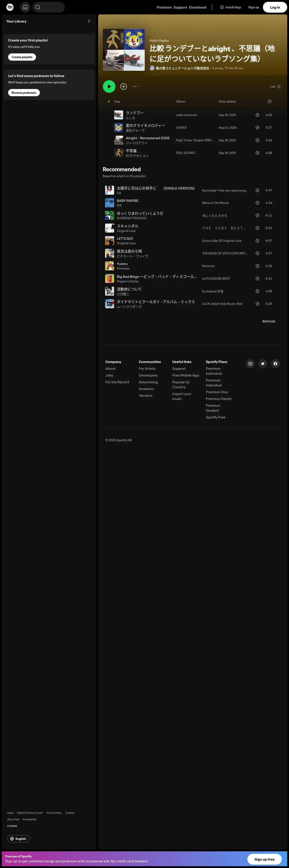Screen dimensions: 289x868
Task: Add LET'S GO! to Liked Songs
Action: [x=257, y=241]
